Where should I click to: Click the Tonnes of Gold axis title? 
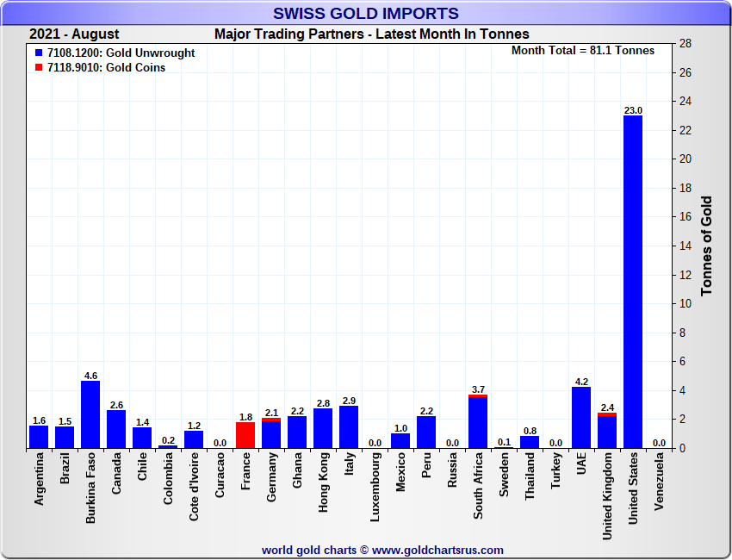pyautogui.click(x=706, y=246)
